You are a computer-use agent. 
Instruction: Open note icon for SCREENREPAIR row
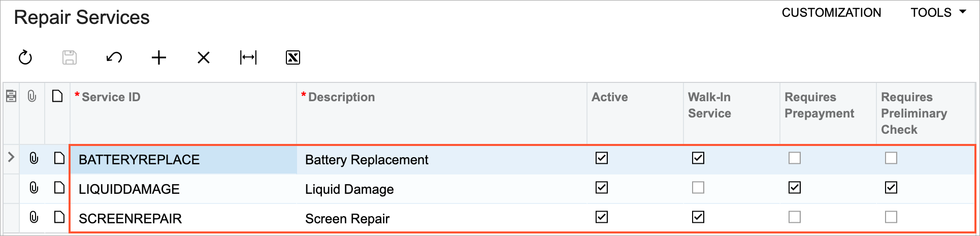pyautogui.click(x=59, y=218)
